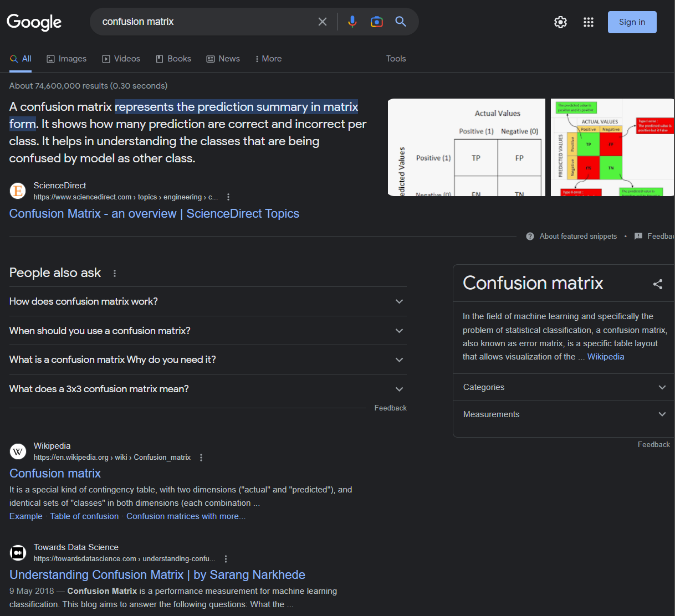Expand "How does confusion matrix work?" question
This screenshot has width=675, height=616.
coord(399,301)
